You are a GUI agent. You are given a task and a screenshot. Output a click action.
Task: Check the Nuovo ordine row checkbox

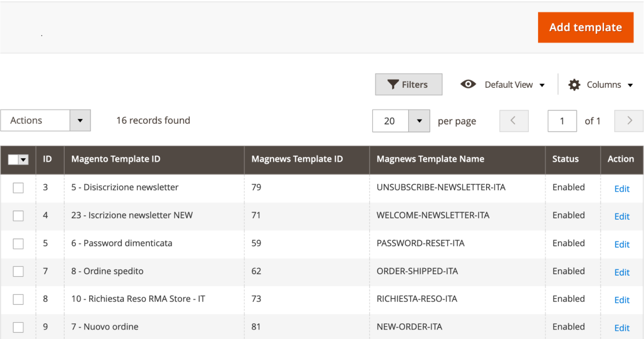[18, 327]
